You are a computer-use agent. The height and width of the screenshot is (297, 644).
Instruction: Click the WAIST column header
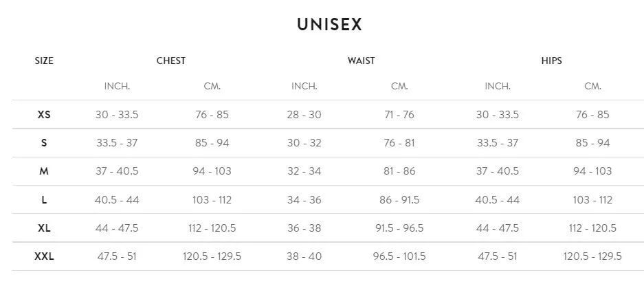click(361, 60)
